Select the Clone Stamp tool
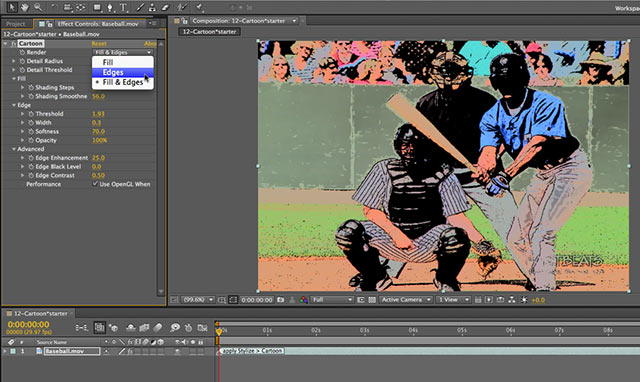 (152, 7)
